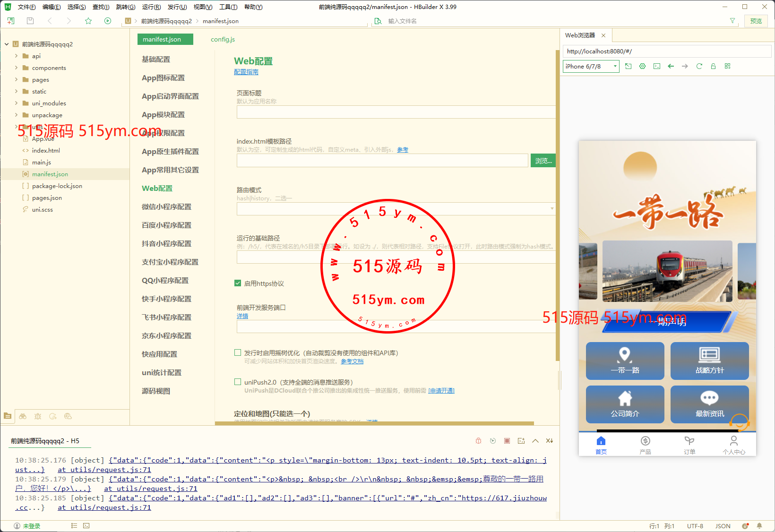
Task: Click the 浏览... button
Action: point(543,161)
